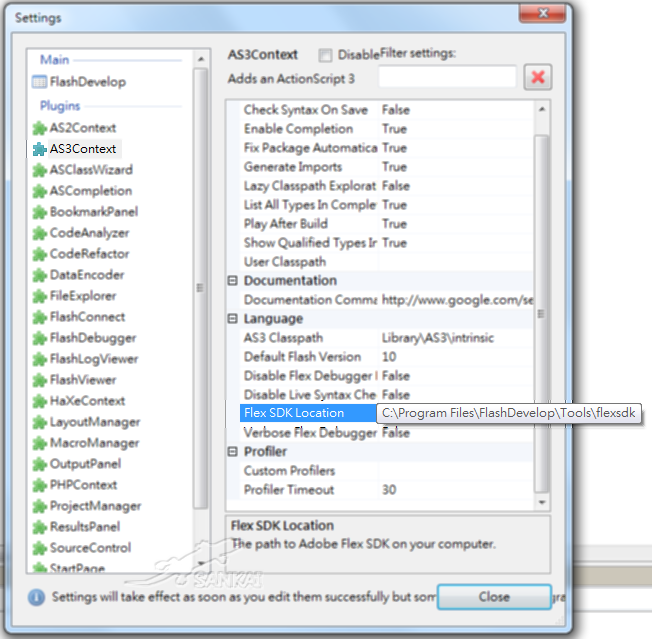This screenshot has height=639, width=652.
Task: Click the BookmarkPanel plugin icon
Action: pos(40,212)
